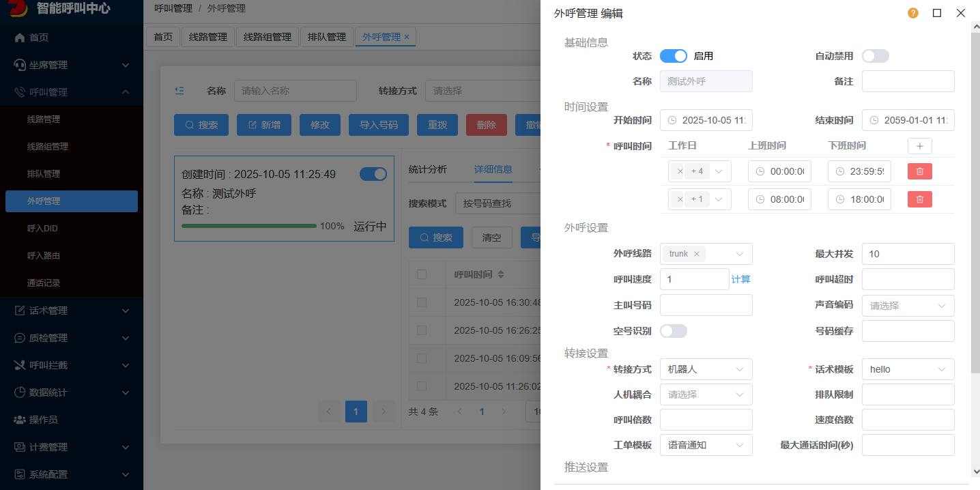Click the orange help question mark icon
Viewport: 980px width, 490px height.
913,13
